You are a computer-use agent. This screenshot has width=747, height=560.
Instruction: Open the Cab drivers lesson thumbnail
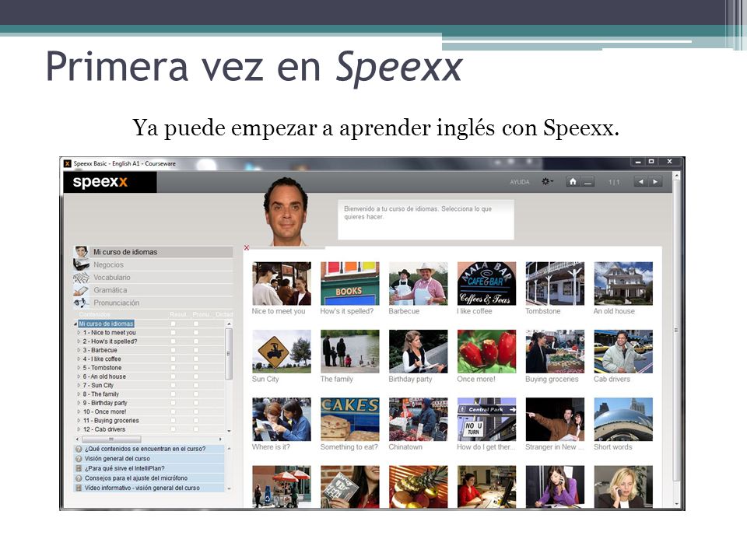623,352
